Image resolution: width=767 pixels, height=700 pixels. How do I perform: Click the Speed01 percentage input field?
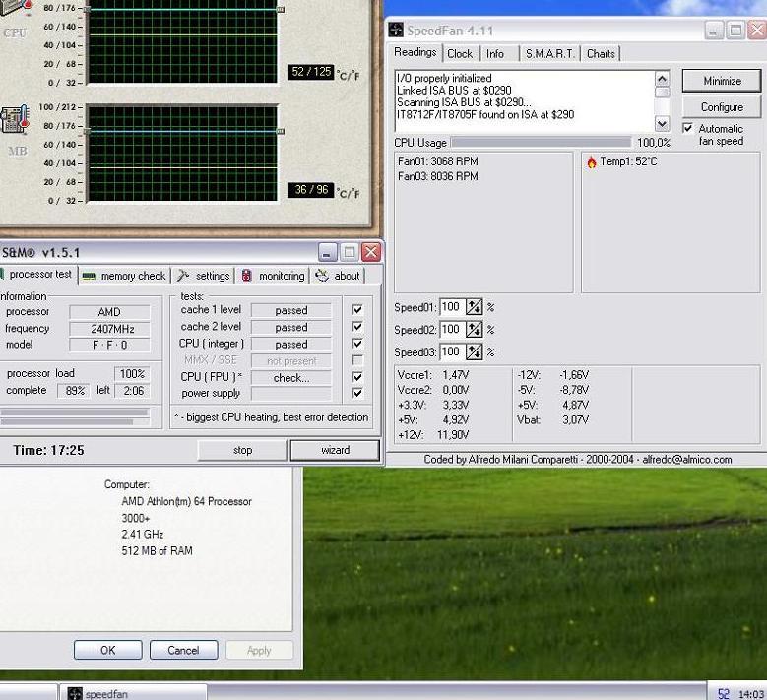pyautogui.click(x=452, y=307)
